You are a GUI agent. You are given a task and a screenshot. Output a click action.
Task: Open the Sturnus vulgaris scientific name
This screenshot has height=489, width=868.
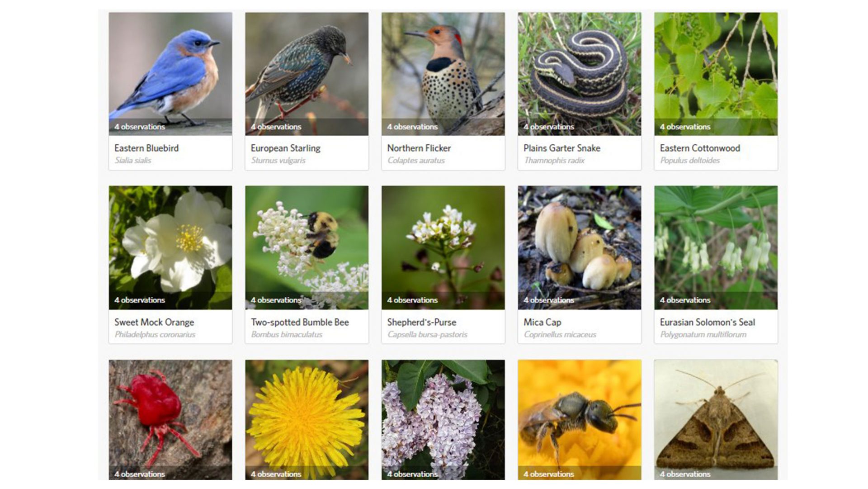pos(278,161)
